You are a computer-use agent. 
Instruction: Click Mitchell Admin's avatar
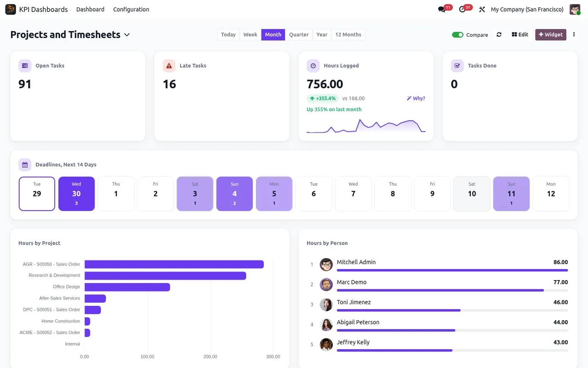pos(326,264)
